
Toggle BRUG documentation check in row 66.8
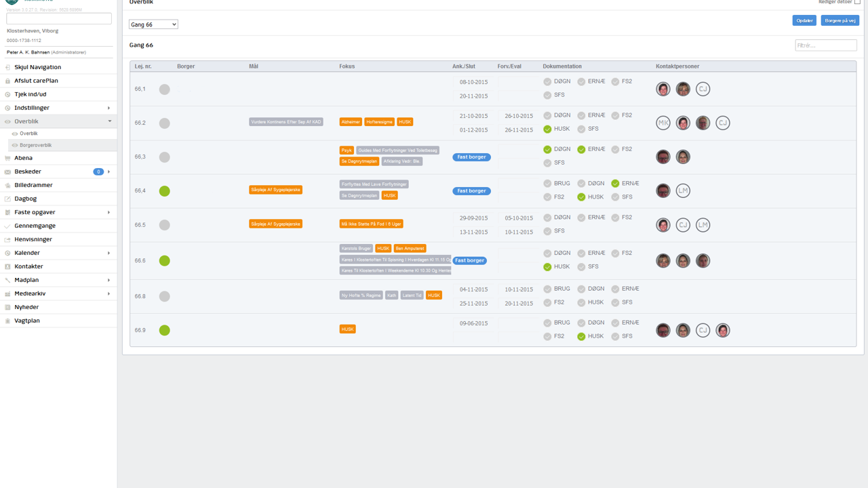(547, 289)
